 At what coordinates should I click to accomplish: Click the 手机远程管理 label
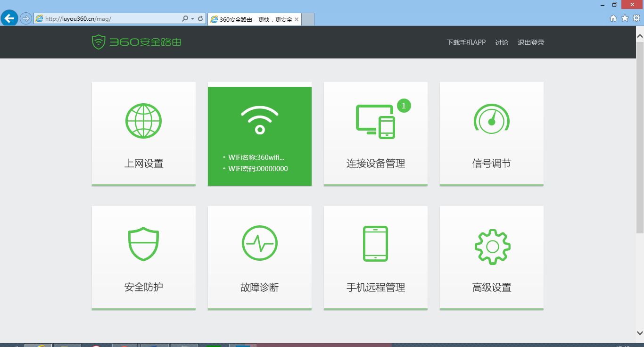coord(376,287)
